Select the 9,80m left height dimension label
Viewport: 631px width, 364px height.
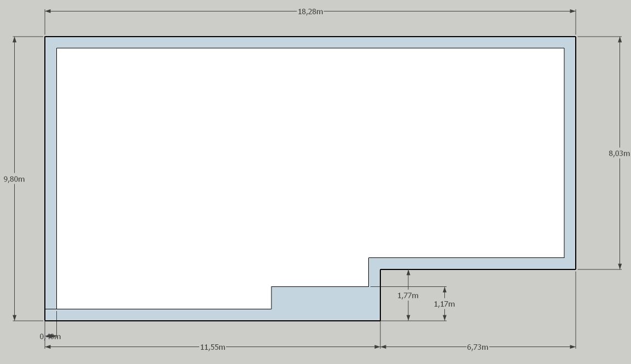[x=14, y=179]
